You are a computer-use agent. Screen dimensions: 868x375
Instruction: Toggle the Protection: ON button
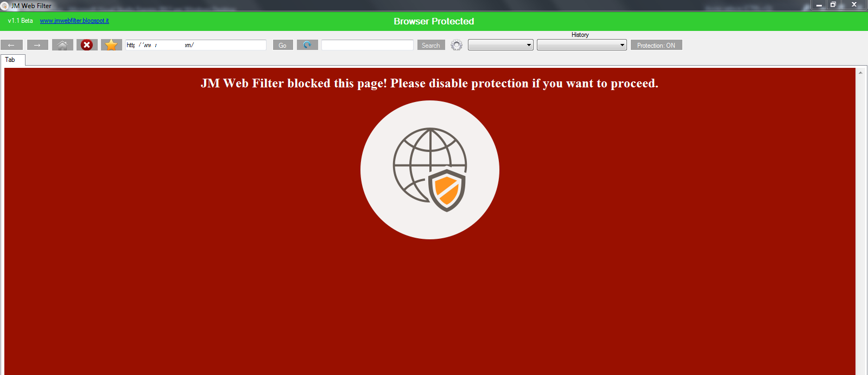click(x=656, y=45)
